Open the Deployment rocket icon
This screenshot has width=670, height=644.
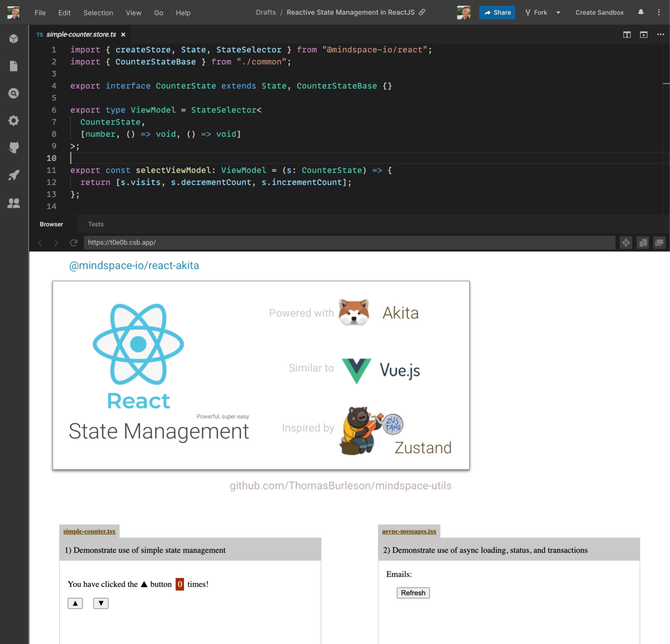tap(14, 175)
